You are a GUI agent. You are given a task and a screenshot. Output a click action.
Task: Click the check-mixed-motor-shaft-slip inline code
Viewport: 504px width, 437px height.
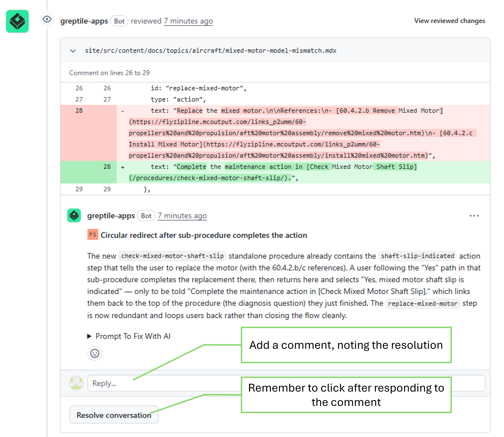[172, 256]
